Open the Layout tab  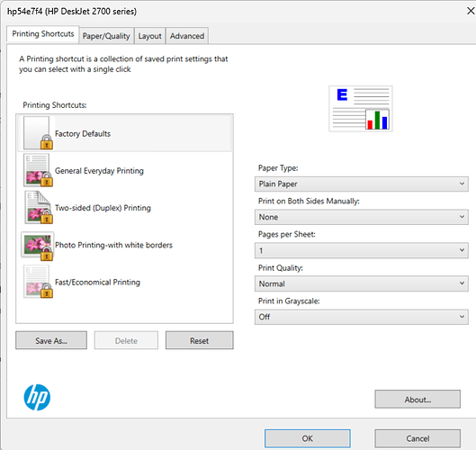pos(149,36)
